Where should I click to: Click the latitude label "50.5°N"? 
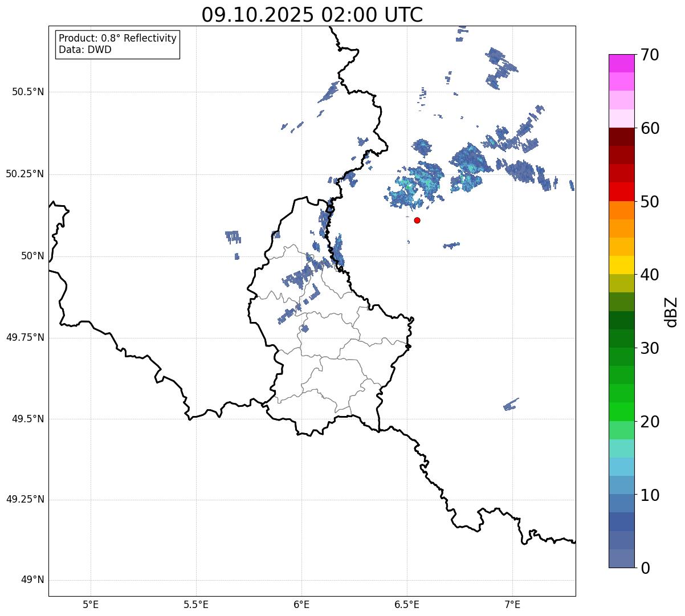28,92
